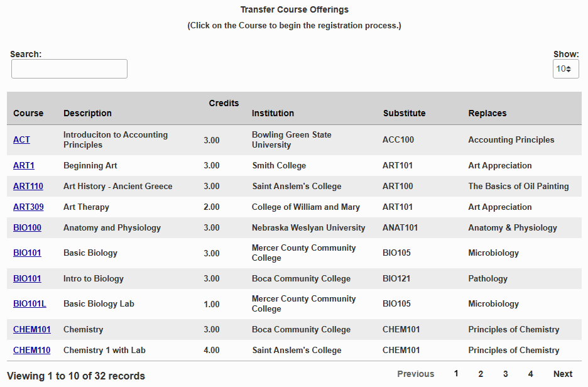Select the BIO101 Basic Biology course

pos(27,253)
